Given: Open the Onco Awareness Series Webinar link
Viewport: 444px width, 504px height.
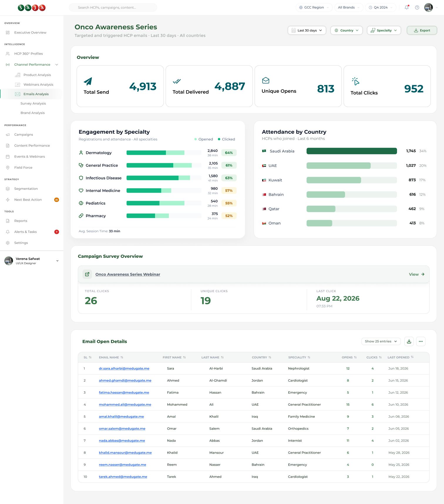Looking at the screenshot, I should (x=128, y=274).
